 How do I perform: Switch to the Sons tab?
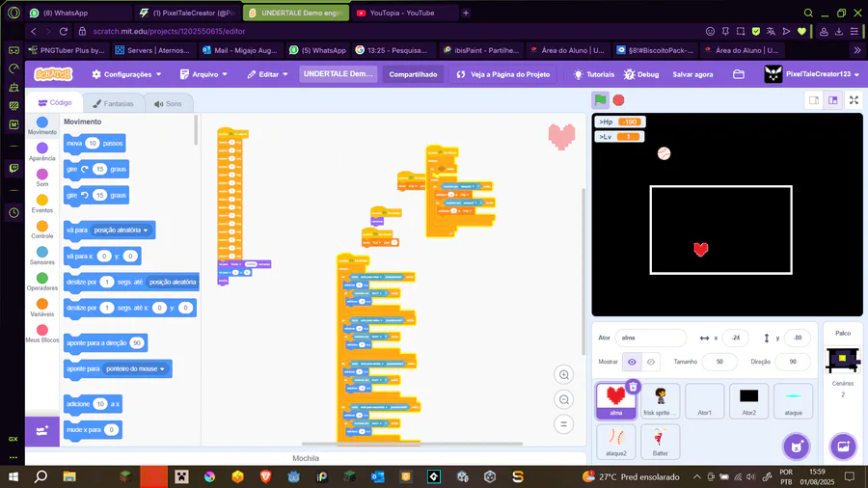pyautogui.click(x=168, y=103)
